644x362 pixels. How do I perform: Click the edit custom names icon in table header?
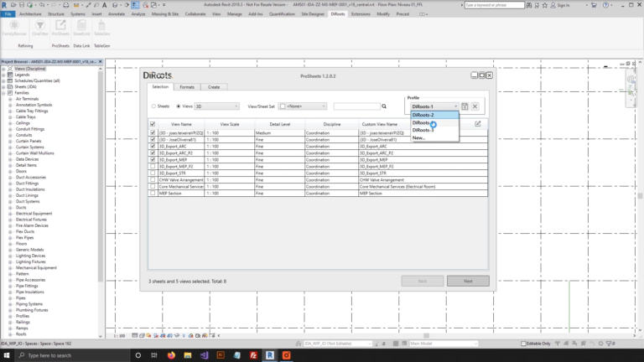[478, 123]
